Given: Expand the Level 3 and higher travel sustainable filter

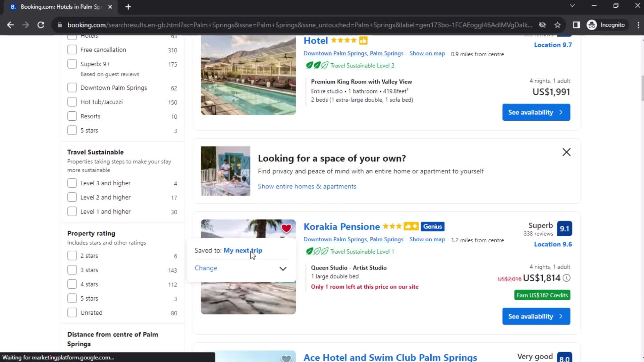Looking at the screenshot, I should (x=72, y=183).
